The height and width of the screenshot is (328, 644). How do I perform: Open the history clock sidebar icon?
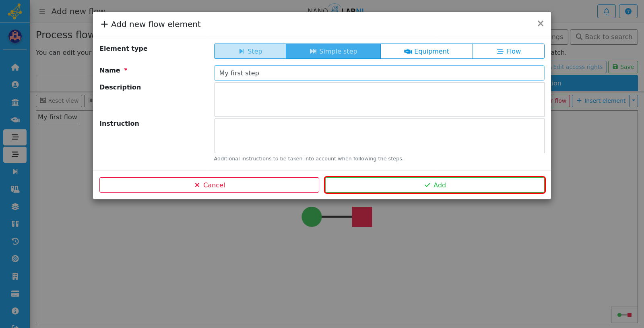[x=15, y=241]
